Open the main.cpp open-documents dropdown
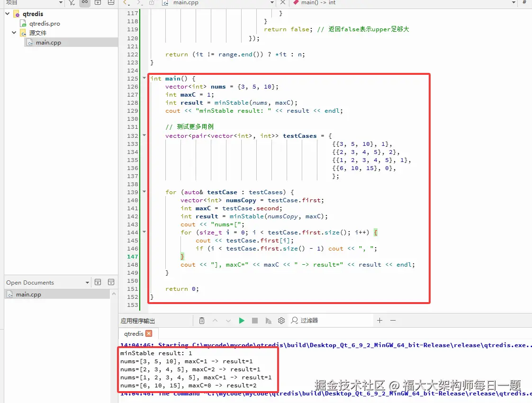Screen dimensions: 532x403 (271, 2)
